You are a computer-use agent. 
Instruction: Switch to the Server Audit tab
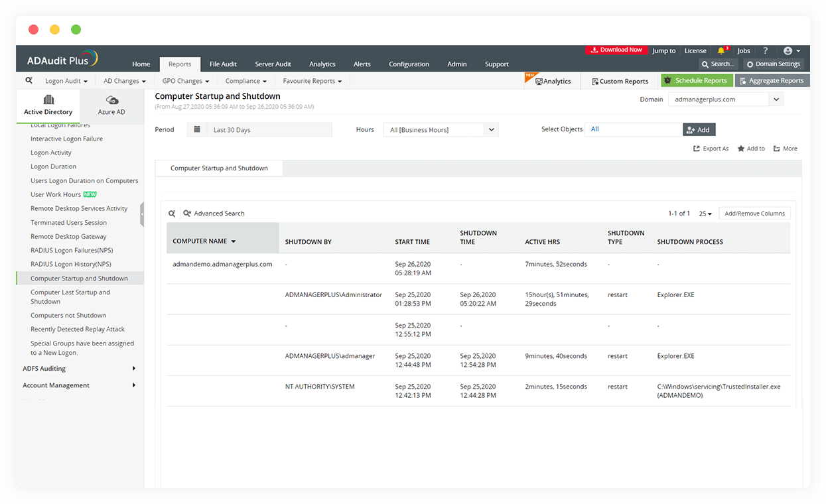(273, 64)
